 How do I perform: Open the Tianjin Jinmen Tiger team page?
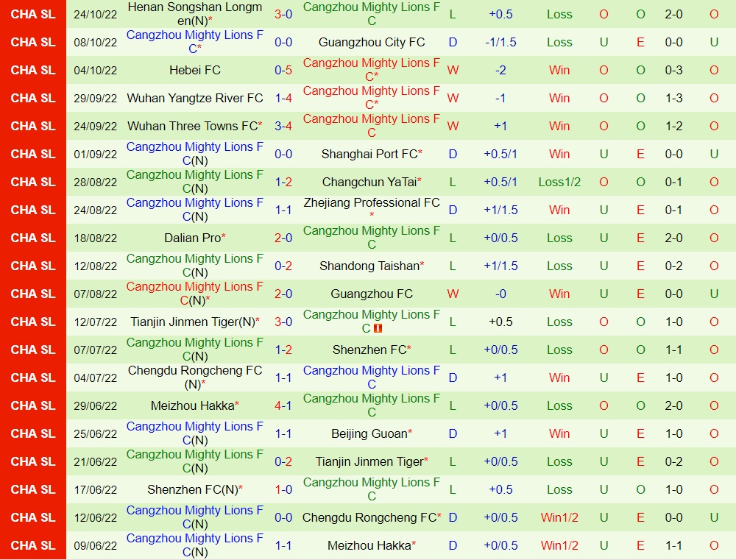click(x=194, y=322)
